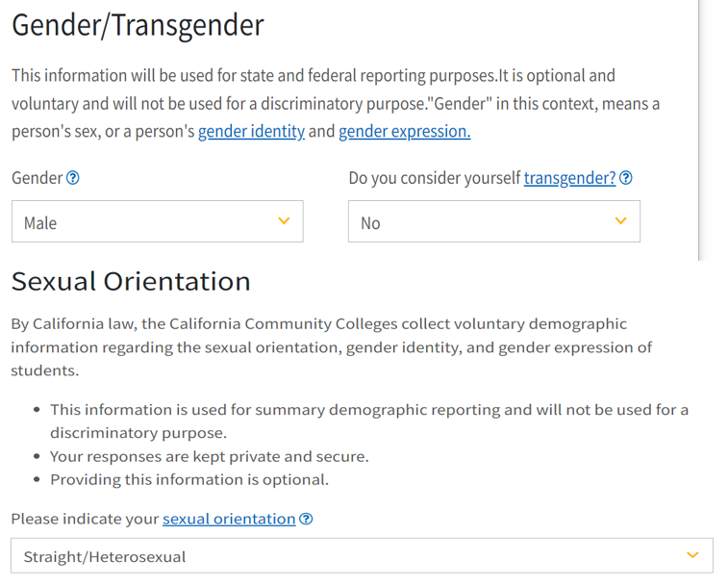Open the Gender dropdown showing Male
728x587 pixels.
coord(158,221)
